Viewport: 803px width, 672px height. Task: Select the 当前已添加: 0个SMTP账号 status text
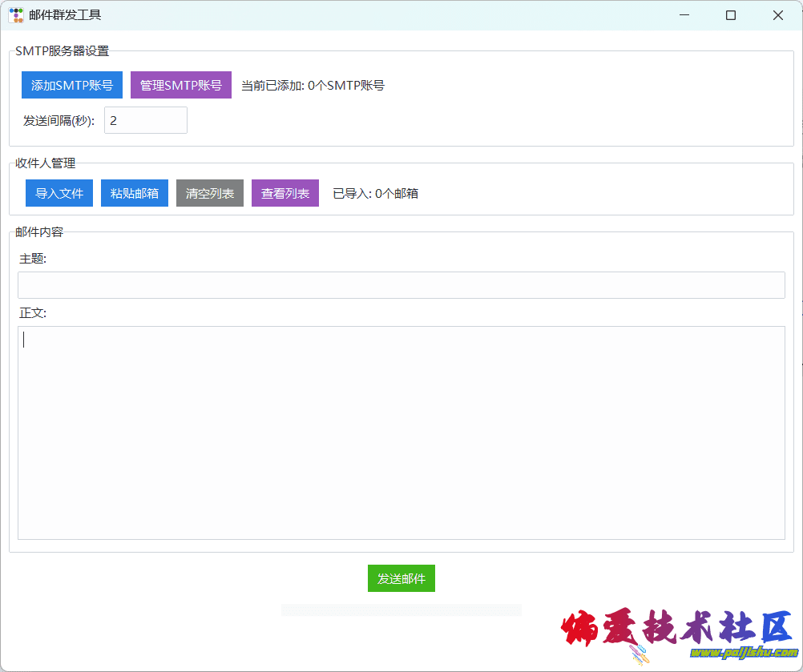coord(313,86)
